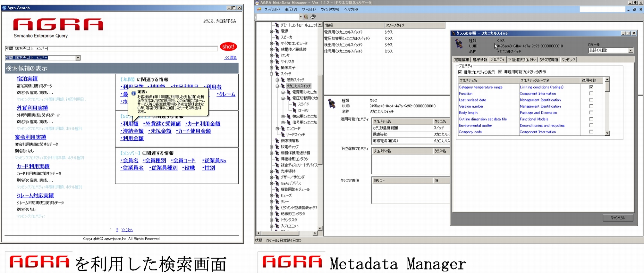This screenshot has height=273, width=644.
Task: Click the class icon beside ヒューズ node
Action: [277, 195]
